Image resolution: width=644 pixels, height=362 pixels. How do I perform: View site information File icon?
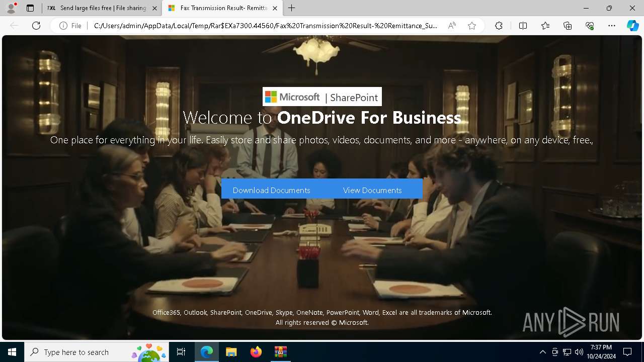click(70, 26)
